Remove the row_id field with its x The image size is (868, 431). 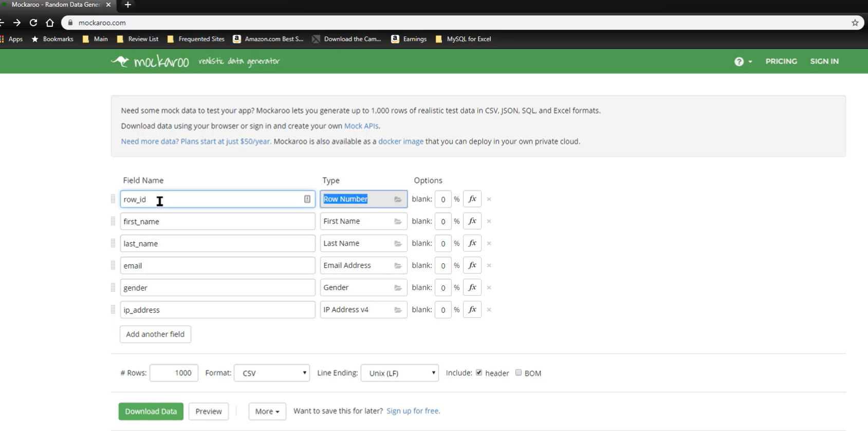click(x=489, y=199)
